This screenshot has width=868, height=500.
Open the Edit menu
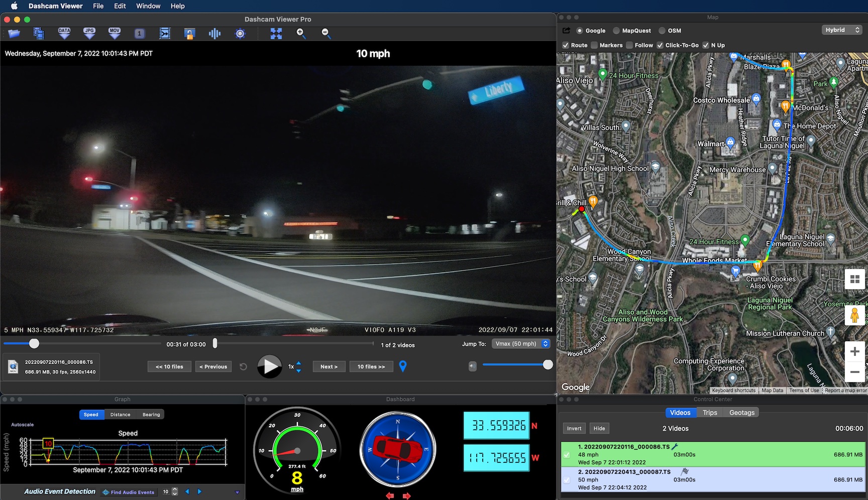pos(120,6)
